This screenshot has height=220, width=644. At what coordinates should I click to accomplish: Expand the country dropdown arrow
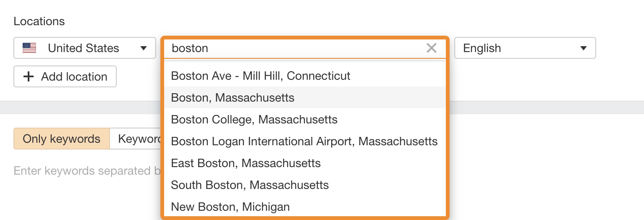click(144, 48)
